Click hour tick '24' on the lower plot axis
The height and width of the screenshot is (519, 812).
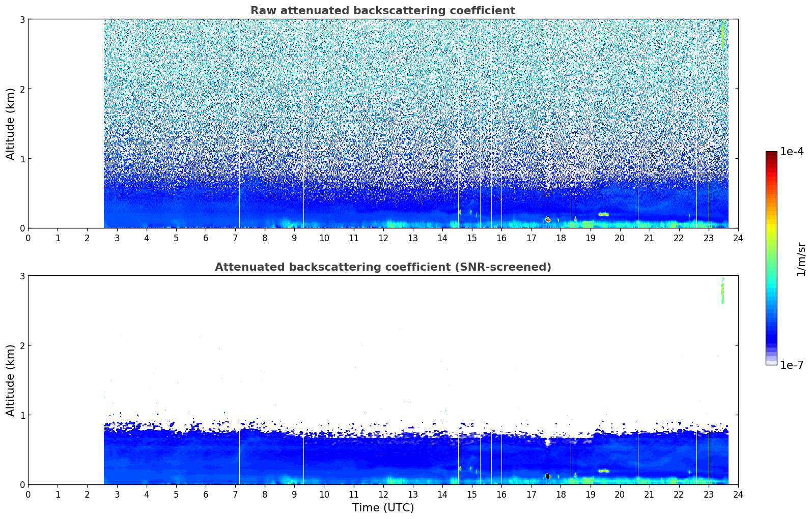pos(738,494)
